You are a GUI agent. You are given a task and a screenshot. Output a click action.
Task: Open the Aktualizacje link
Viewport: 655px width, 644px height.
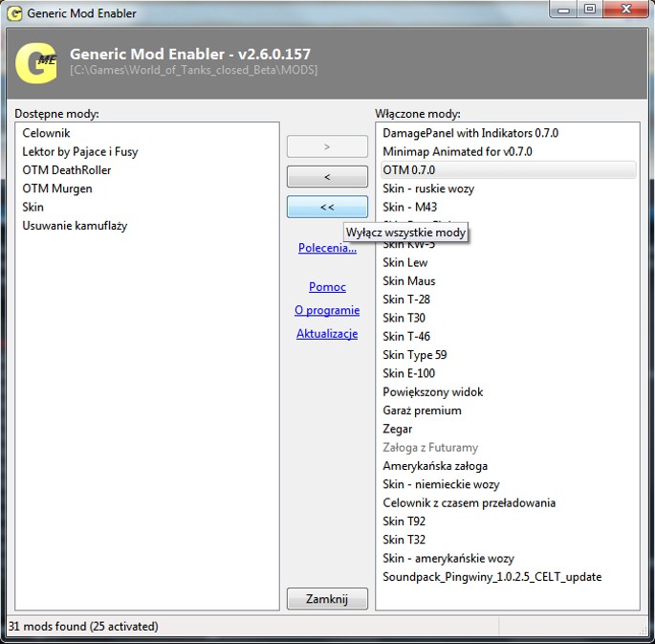[x=327, y=334]
